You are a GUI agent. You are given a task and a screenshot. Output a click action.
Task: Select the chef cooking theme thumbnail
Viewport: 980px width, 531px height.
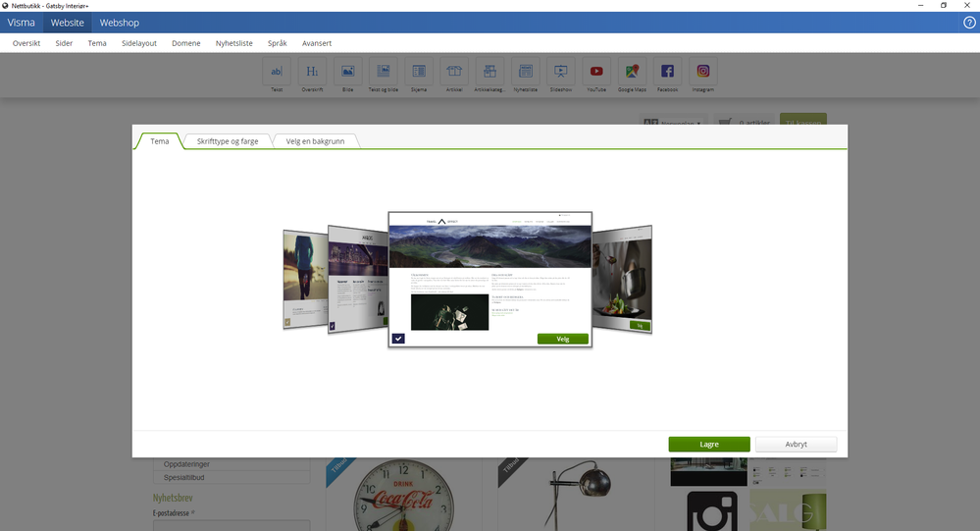click(622, 279)
